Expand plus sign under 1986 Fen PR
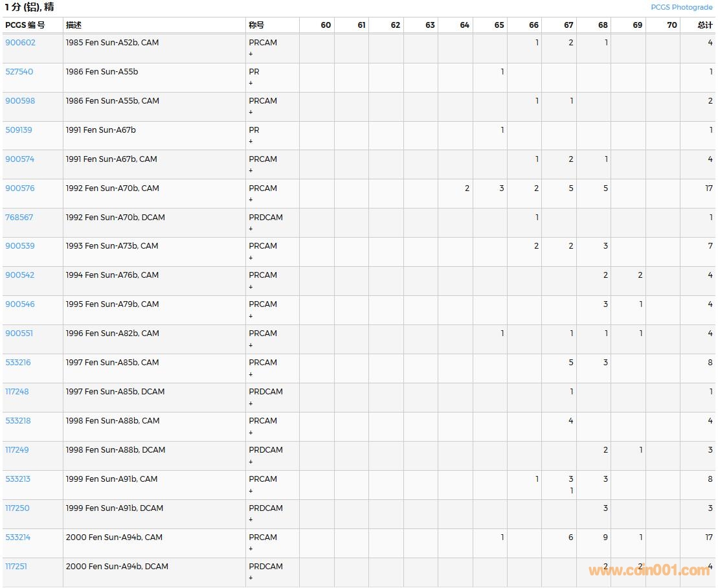The image size is (718, 588). coord(251,84)
